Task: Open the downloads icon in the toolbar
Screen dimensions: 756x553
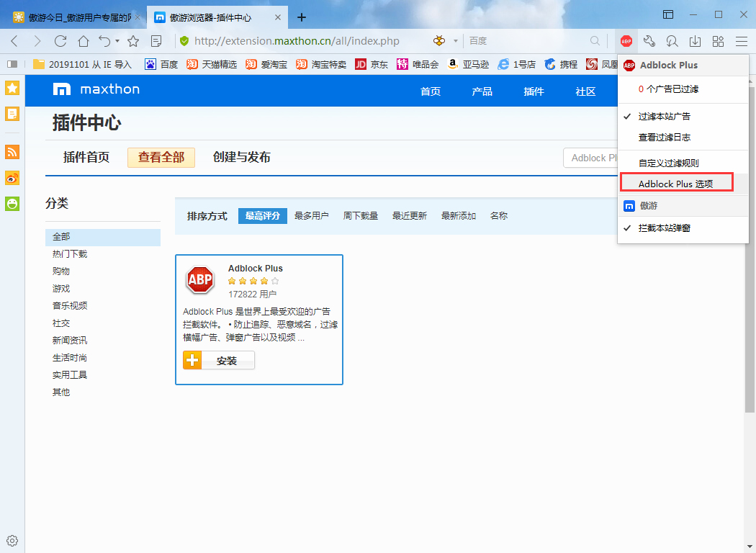Action: pos(694,41)
